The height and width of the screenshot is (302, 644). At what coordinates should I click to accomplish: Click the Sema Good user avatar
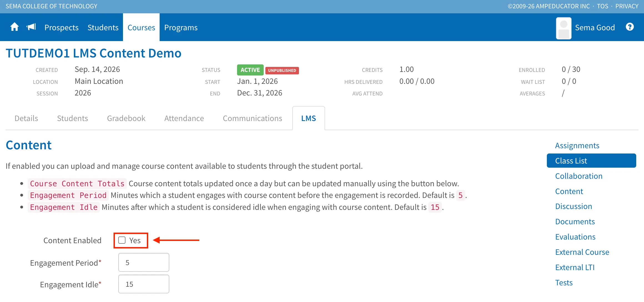tap(563, 28)
